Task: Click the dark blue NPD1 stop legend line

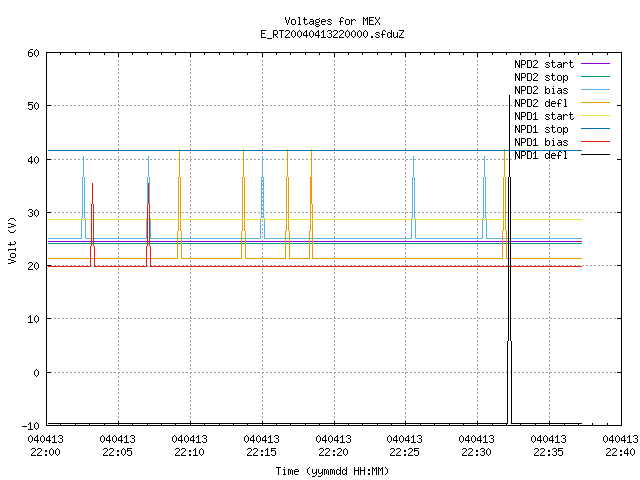Action: click(x=595, y=129)
